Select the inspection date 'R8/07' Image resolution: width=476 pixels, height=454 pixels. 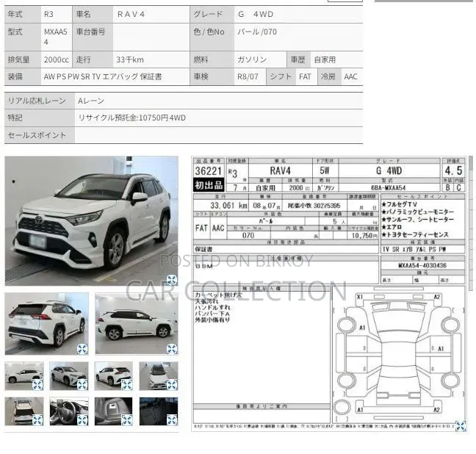pyautogui.click(x=248, y=76)
